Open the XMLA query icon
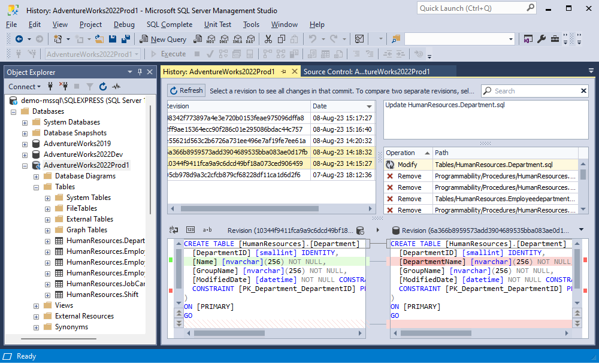The height and width of the screenshot is (364, 599). click(x=237, y=39)
